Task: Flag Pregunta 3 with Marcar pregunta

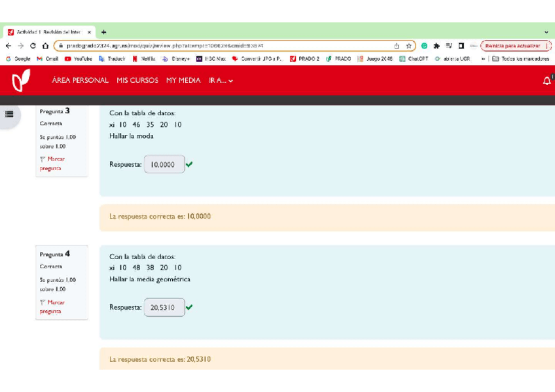Action: (52, 164)
